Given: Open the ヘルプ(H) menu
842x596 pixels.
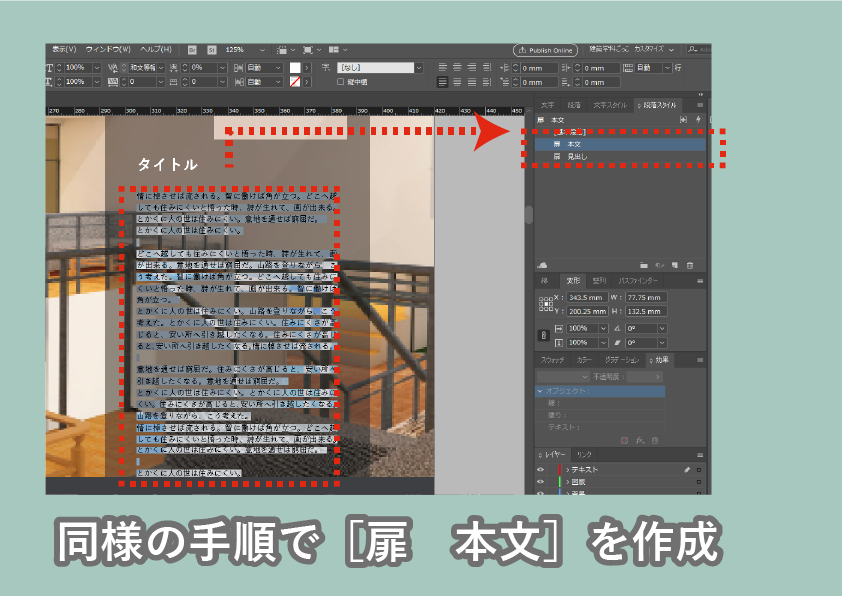Looking at the screenshot, I should point(156,49).
